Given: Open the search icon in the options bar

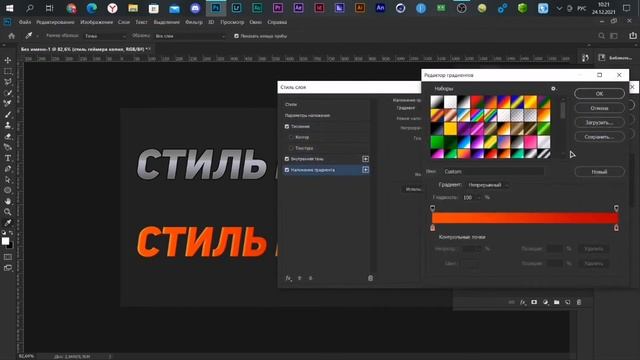Looking at the screenshot, I should pos(601,36).
